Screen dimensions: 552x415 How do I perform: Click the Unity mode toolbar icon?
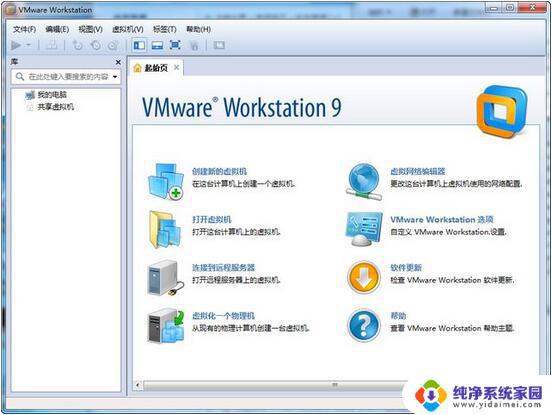pos(194,45)
